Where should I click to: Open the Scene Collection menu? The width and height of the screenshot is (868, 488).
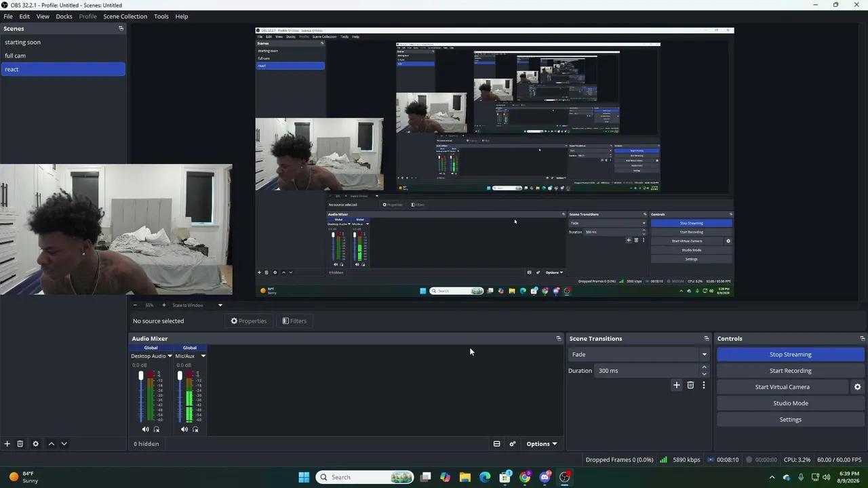pos(125,16)
